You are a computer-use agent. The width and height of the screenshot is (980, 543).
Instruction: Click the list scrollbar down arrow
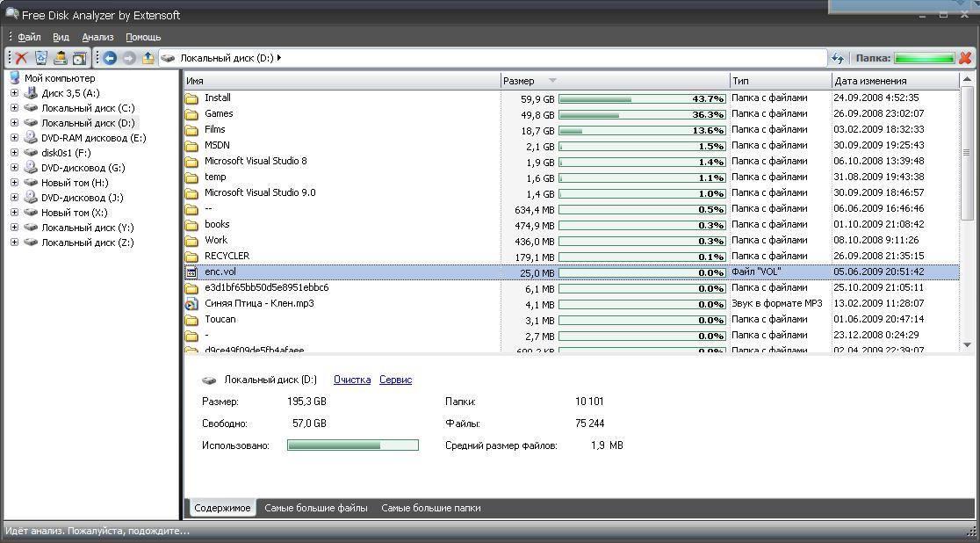967,344
